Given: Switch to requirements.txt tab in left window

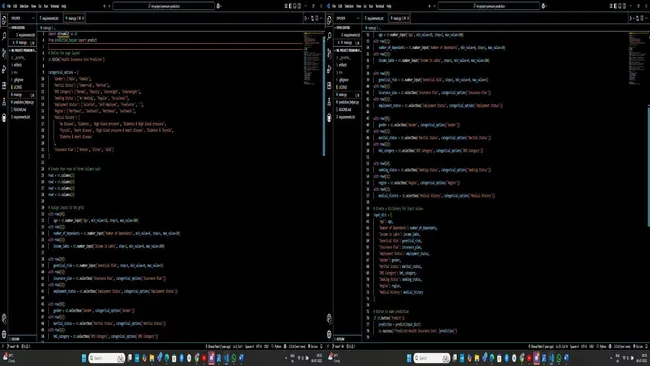Looking at the screenshot, I should (50, 18).
